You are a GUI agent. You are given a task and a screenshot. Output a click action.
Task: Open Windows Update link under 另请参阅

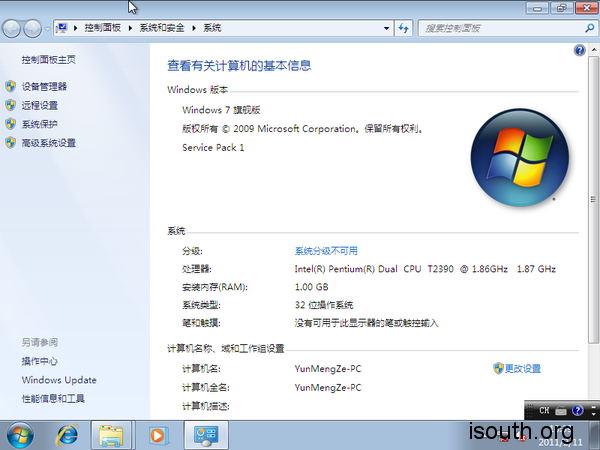[x=59, y=380]
